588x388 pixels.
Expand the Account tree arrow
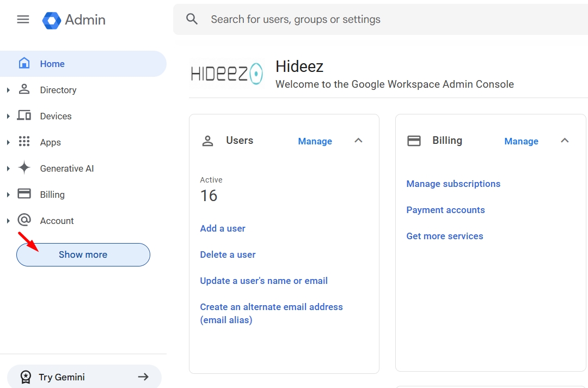pos(8,221)
